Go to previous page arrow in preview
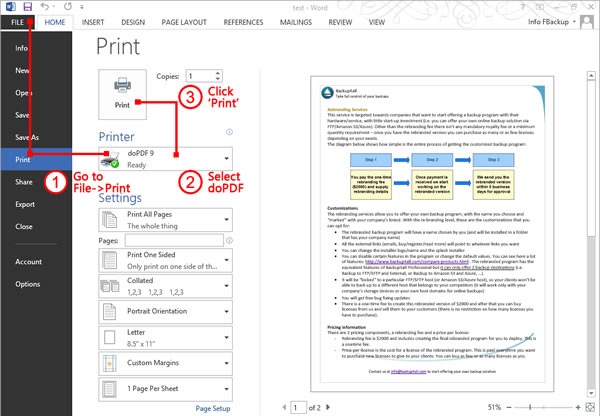 pos(282,407)
